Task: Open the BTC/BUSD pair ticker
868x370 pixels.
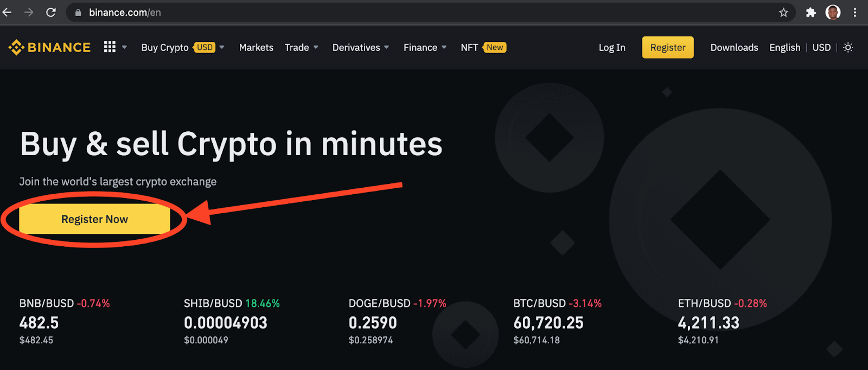Action: coord(539,303)
